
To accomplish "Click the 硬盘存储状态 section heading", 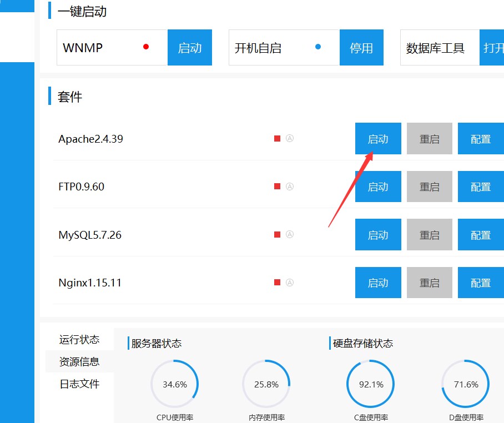I will 363,343.
